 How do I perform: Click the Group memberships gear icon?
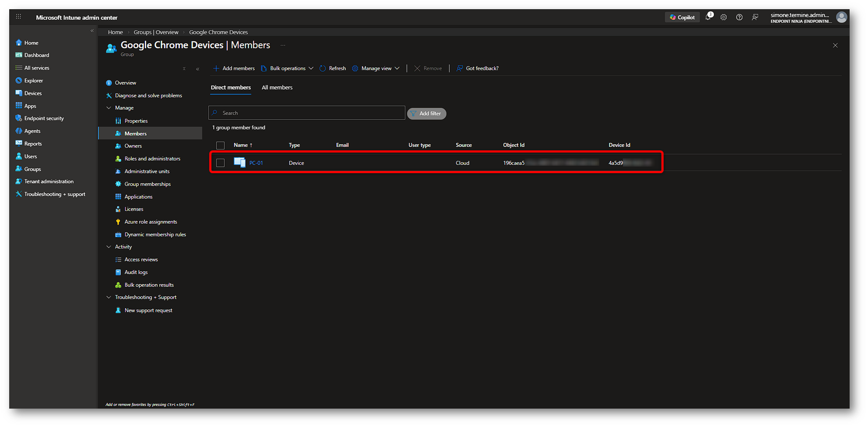[x=118, y=184]
